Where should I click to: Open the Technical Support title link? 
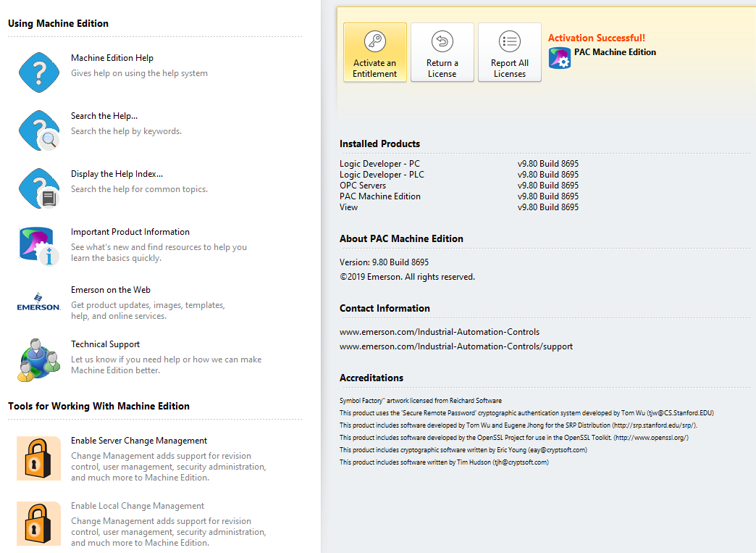[105, 344]
